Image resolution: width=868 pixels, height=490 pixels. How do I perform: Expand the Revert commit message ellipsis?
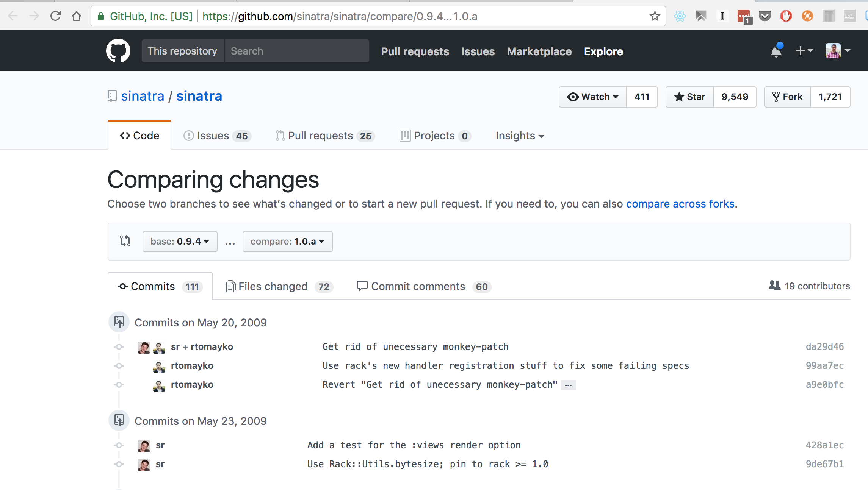568,385
